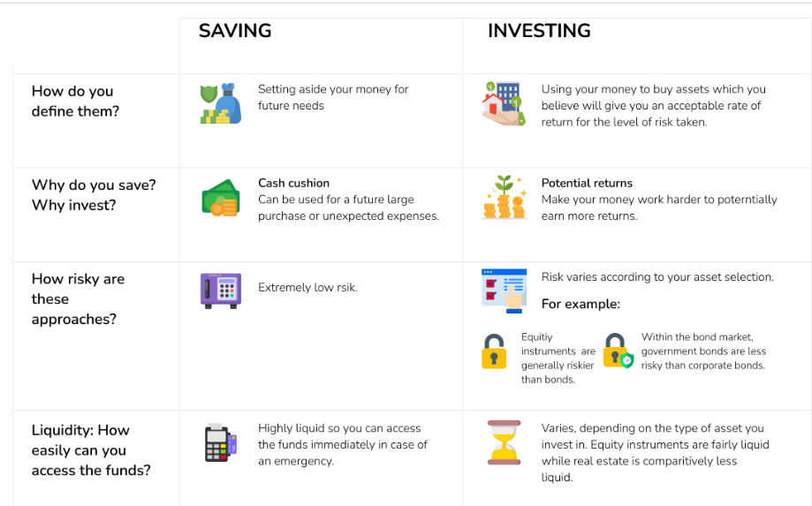The image size is (812, 506).
Task: Click the SAVING column header
Action: [235, 31]
